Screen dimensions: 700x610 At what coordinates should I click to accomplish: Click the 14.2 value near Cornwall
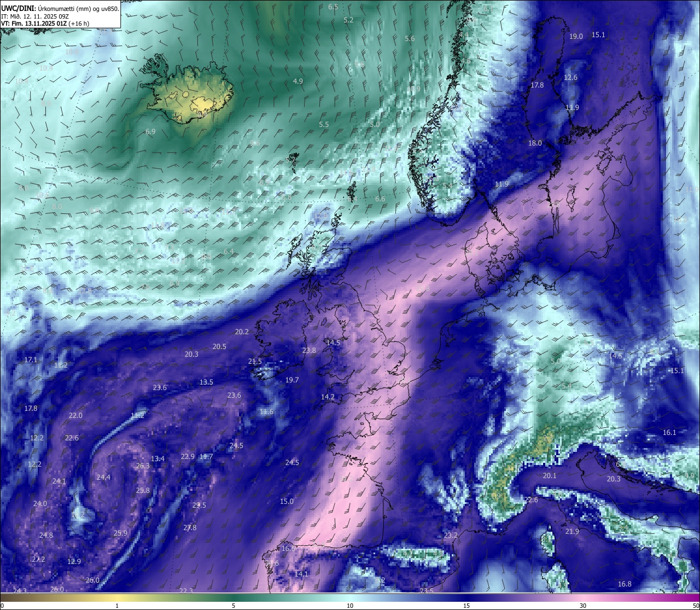(x=328, y=397)
